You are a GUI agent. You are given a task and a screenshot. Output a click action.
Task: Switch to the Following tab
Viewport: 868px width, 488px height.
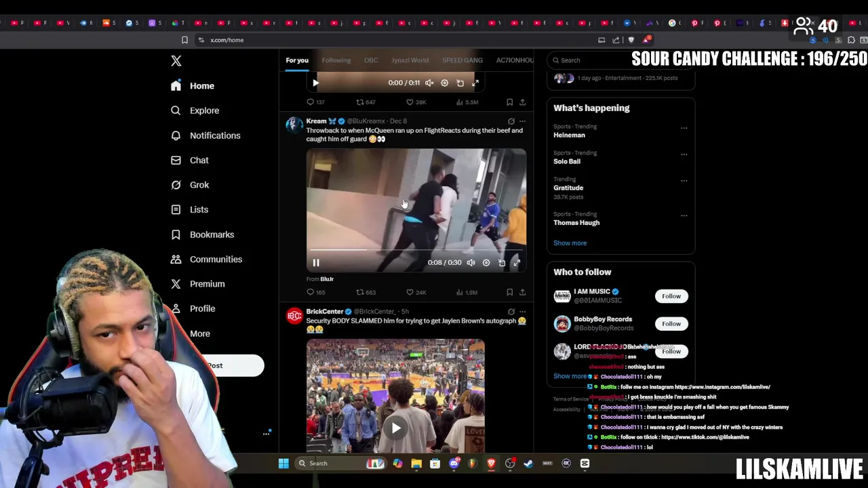(336, 60)
